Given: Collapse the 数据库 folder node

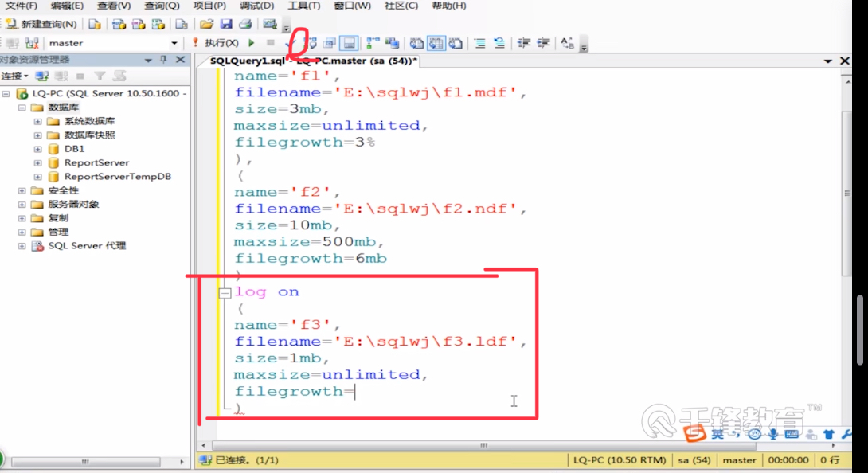Looking at the screenshot, I should click(22, 107).
